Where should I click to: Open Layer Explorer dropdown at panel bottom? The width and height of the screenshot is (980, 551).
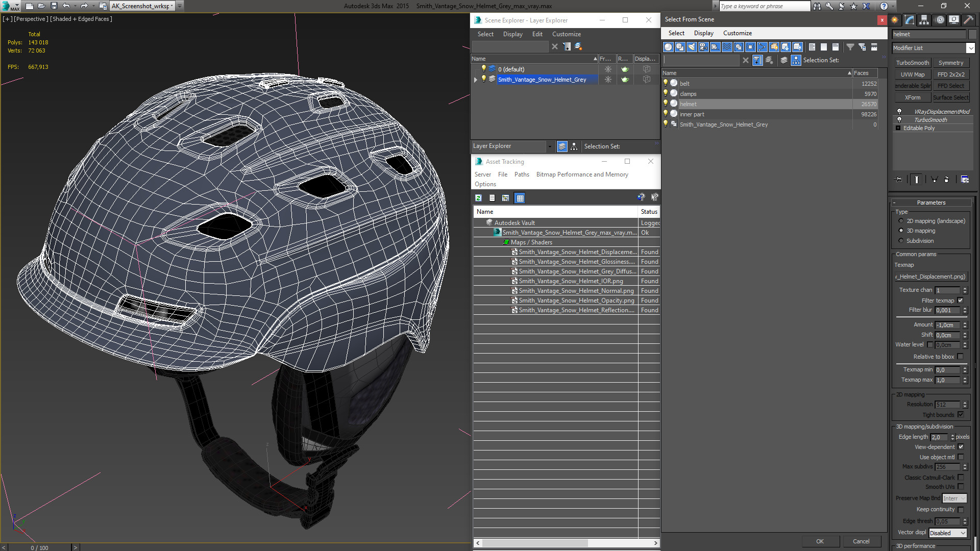550,146
